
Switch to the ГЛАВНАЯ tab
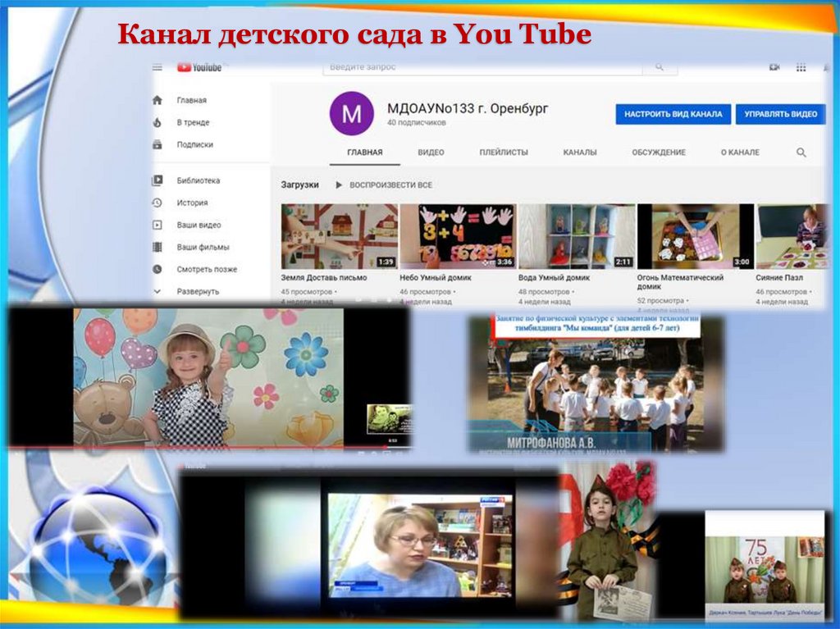point(365,153)
